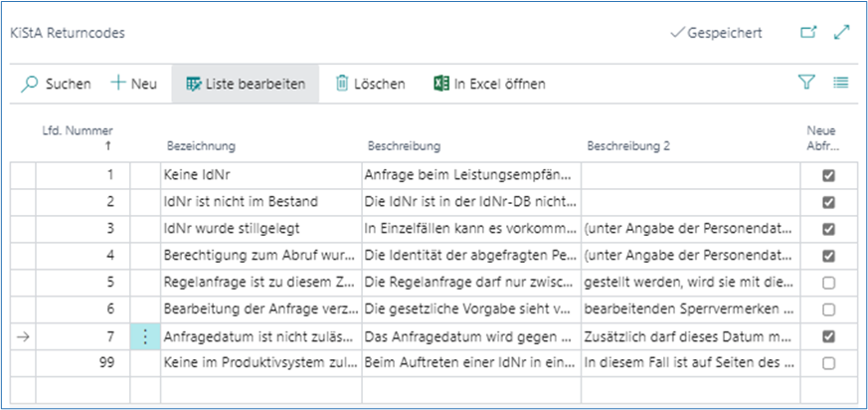The height and width of the screenshot is (410, 868).
Task: Click the Löschen trash can icon
Action: pyautogui.click(x=342, y=85)
